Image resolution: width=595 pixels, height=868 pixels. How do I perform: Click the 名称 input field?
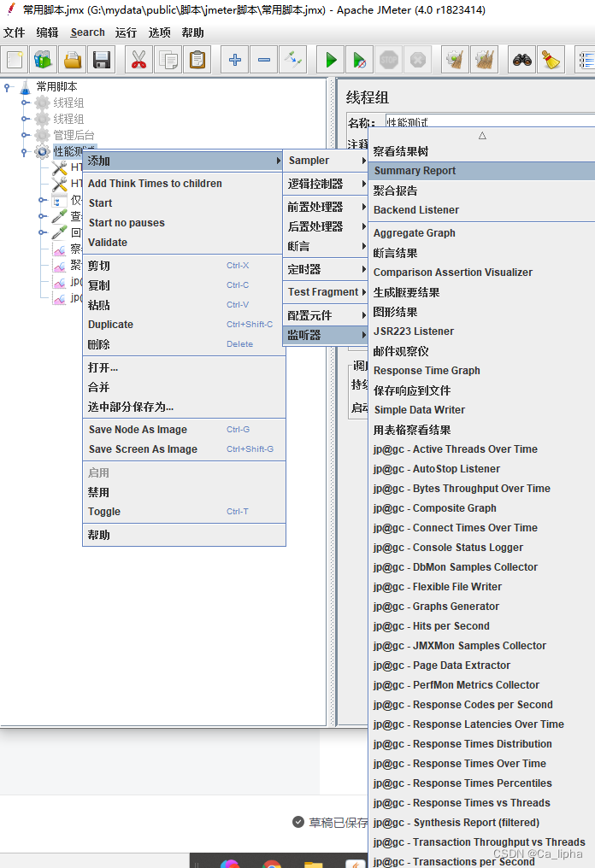(490, 122)
